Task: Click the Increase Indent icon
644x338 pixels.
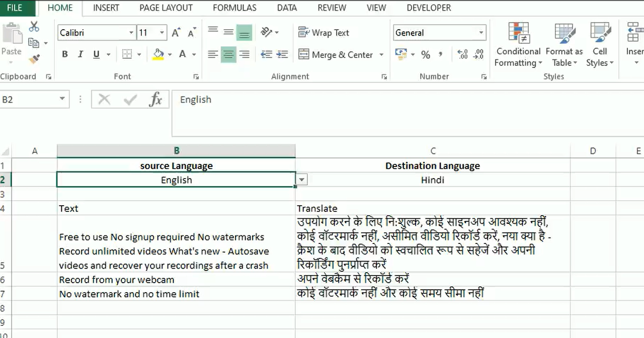Action: (282, 55)
